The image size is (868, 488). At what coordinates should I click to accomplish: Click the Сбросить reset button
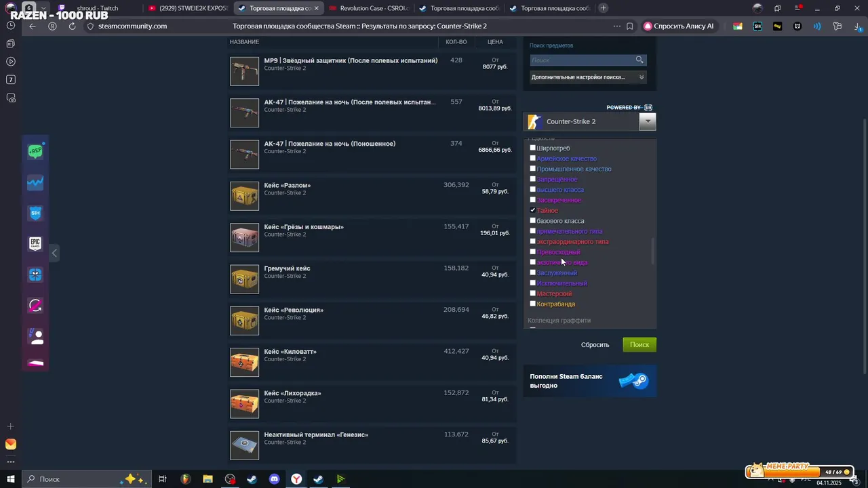[595, 344]
